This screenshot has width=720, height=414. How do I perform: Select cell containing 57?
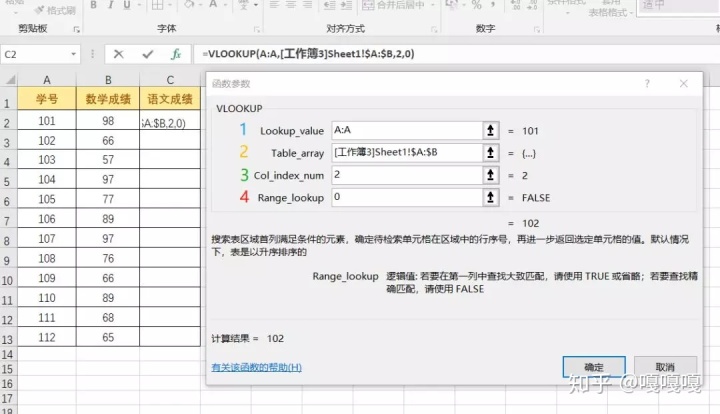(x=108, y=159)
